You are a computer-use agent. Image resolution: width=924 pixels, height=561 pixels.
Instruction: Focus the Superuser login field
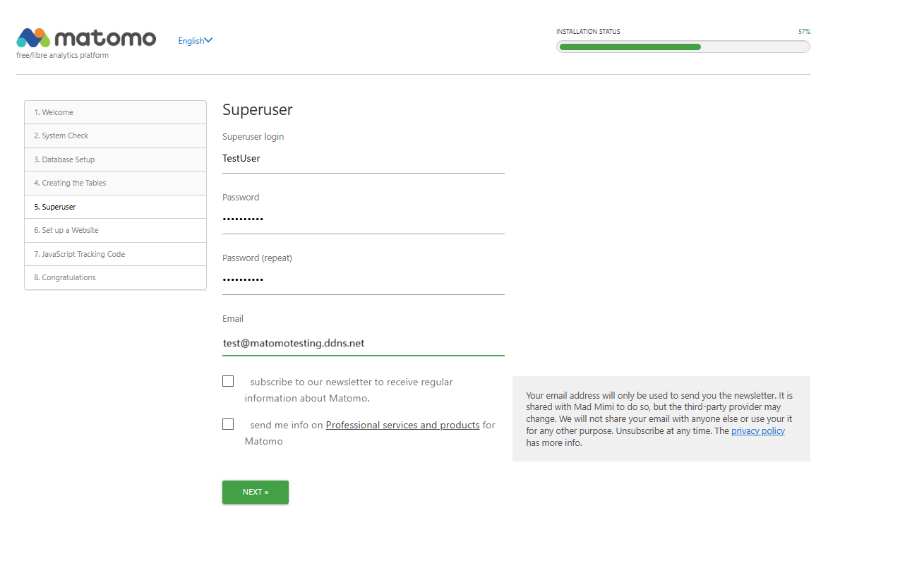coord(363,159)
